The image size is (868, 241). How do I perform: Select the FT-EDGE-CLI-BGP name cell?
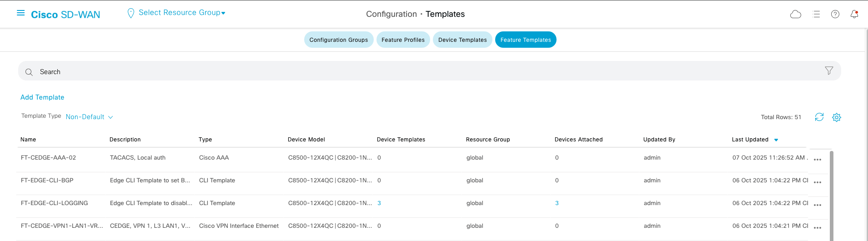(x=47, y=181)
